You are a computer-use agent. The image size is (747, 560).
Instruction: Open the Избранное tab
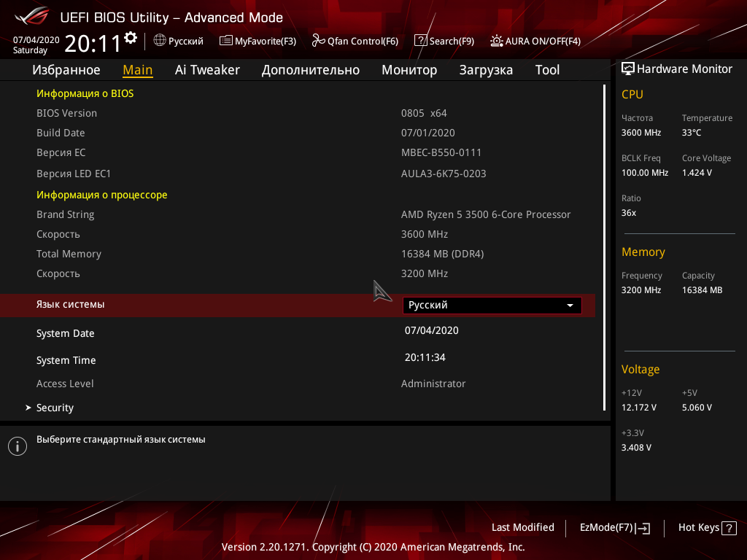pyautogui.click(x=66, y=70)
